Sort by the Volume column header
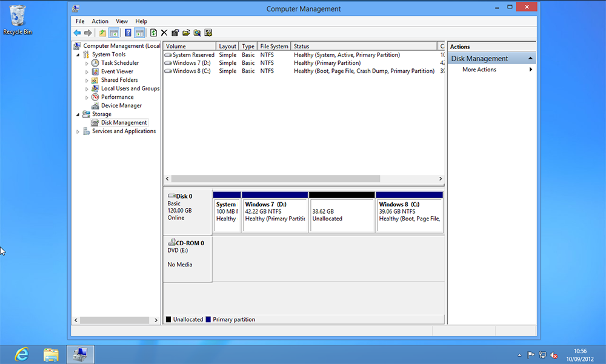 (189, 47)
